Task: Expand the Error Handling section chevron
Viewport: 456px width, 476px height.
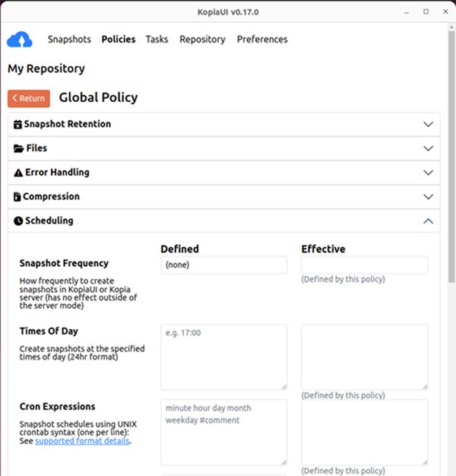Action: click(x=428, y=173)
